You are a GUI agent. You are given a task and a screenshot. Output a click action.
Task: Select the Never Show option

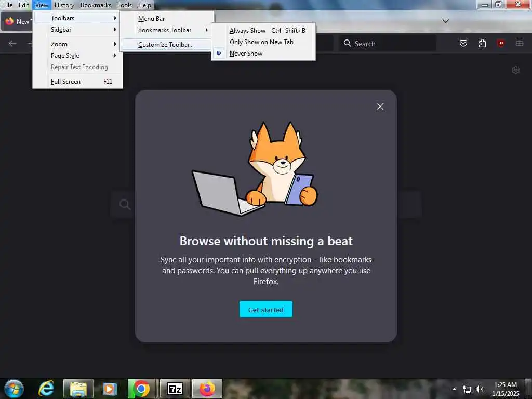tap(263, 54)
